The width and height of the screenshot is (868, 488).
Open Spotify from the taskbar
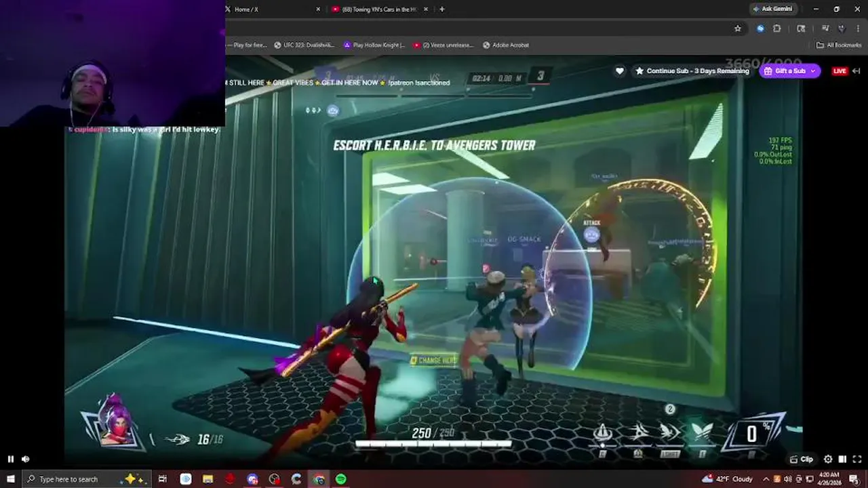point(340,479)
